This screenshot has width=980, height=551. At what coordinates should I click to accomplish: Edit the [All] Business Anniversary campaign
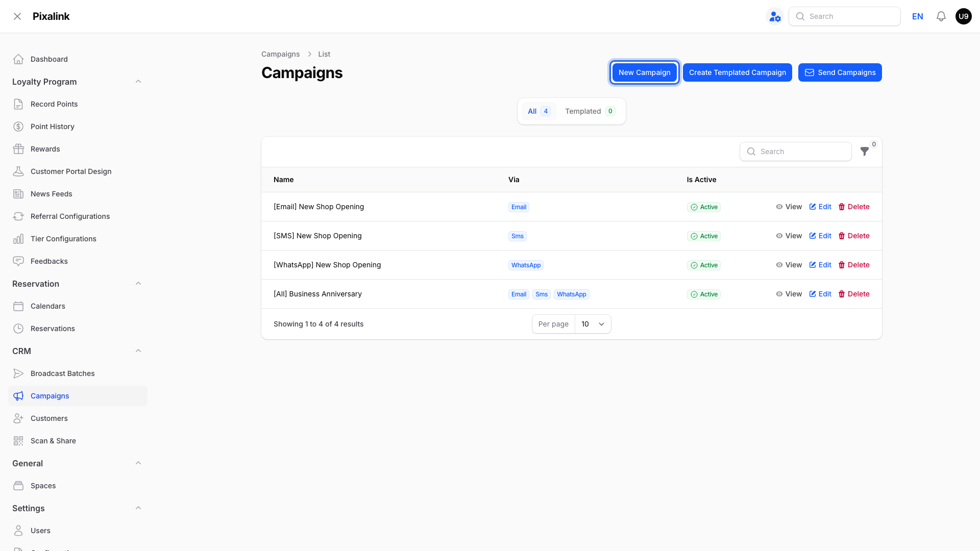point(820,294)
